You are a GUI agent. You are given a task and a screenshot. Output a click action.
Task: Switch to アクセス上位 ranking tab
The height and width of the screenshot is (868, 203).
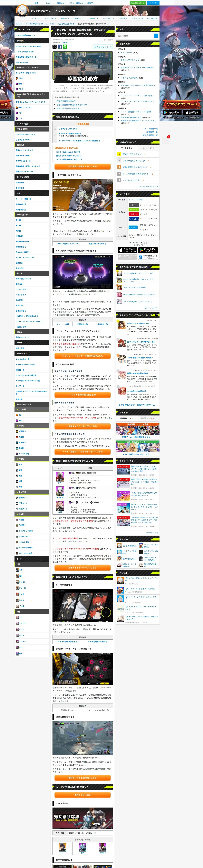[127, 148]
